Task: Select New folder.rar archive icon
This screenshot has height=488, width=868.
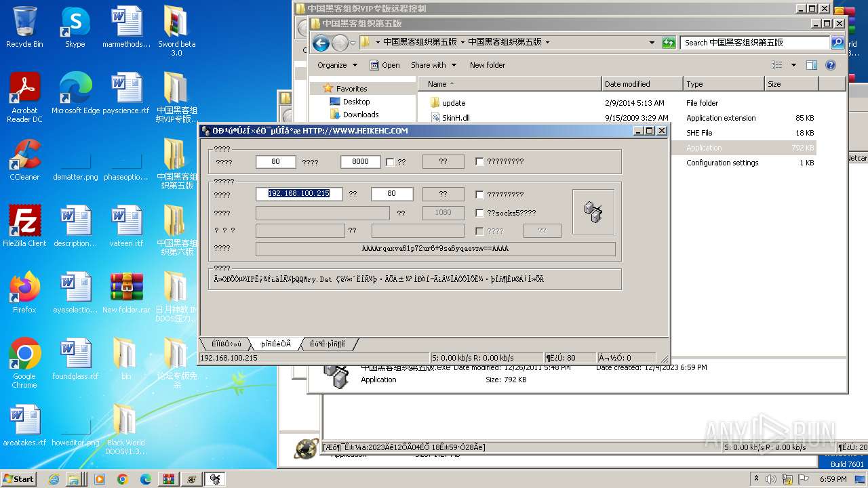Action: click(x=126, y=292)
